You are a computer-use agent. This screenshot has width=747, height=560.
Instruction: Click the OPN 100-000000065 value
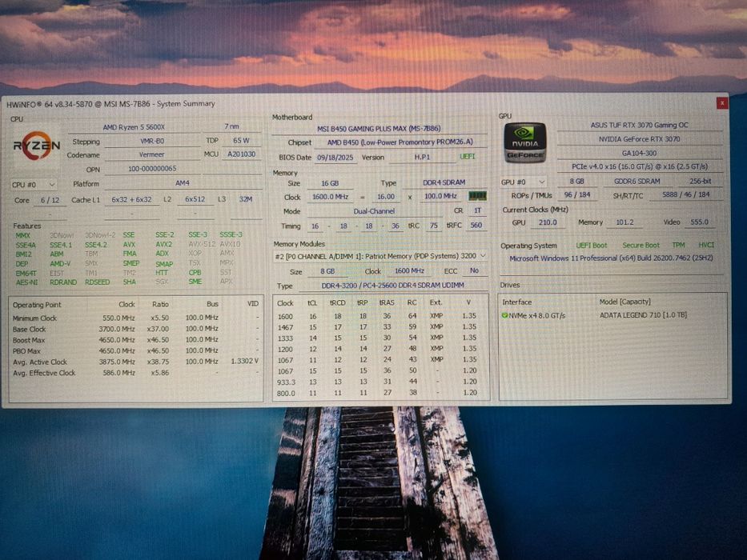pos(152,169)
